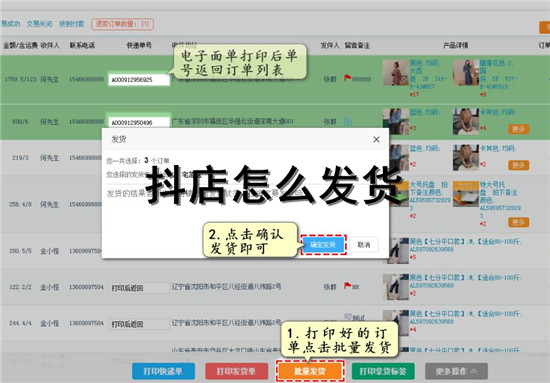Switch to the 货到付款 tab
The width and height of the screenshot is (550, 383).
click(x=72, y=24)
